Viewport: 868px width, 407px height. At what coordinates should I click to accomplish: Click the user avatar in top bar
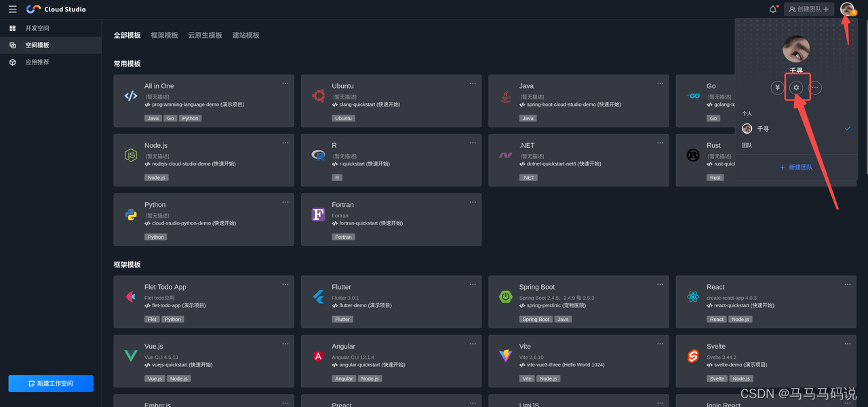(847, 9)
